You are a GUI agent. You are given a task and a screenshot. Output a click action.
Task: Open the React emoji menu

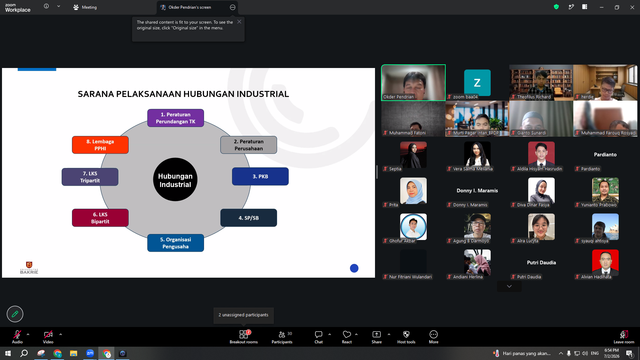(347, 337)
